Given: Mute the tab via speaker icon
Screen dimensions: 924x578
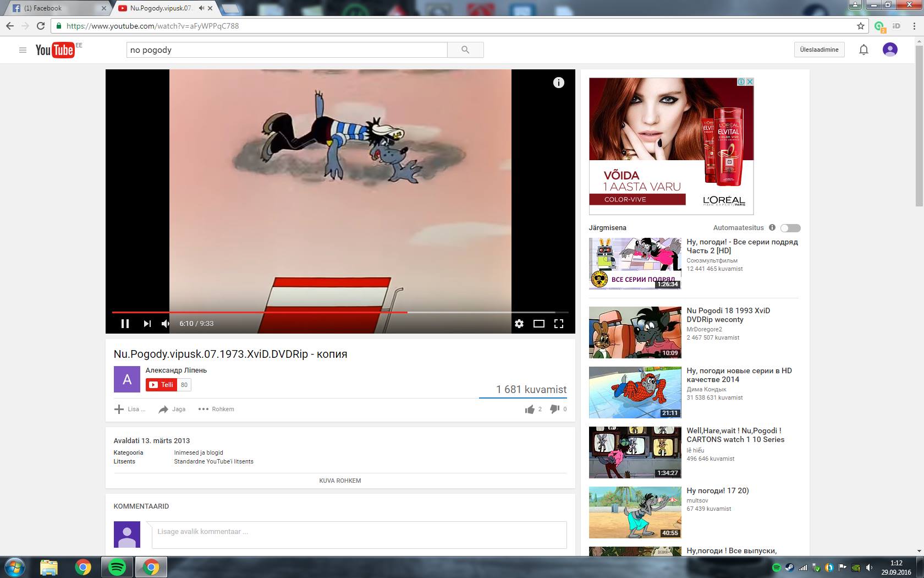Looking at the screenshot, I should pos(201,8).
